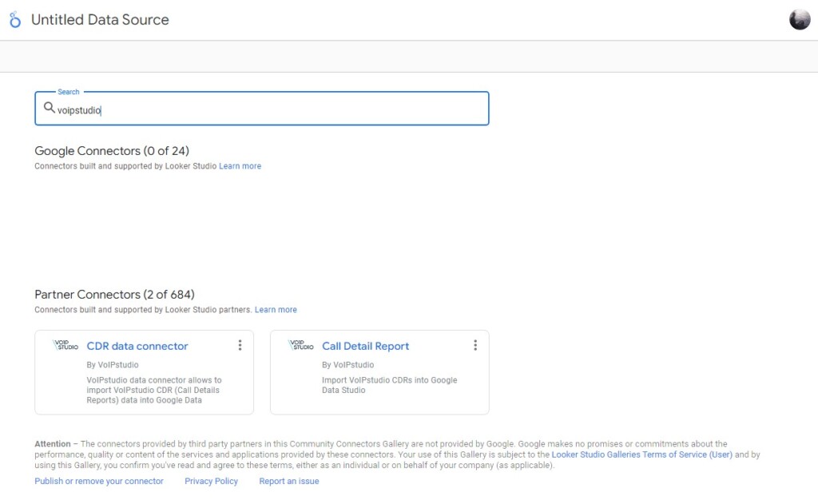The width and height of the screenshot is (818, 504).
Task: Open the user account avatar
Action: (x=799, y=20)
